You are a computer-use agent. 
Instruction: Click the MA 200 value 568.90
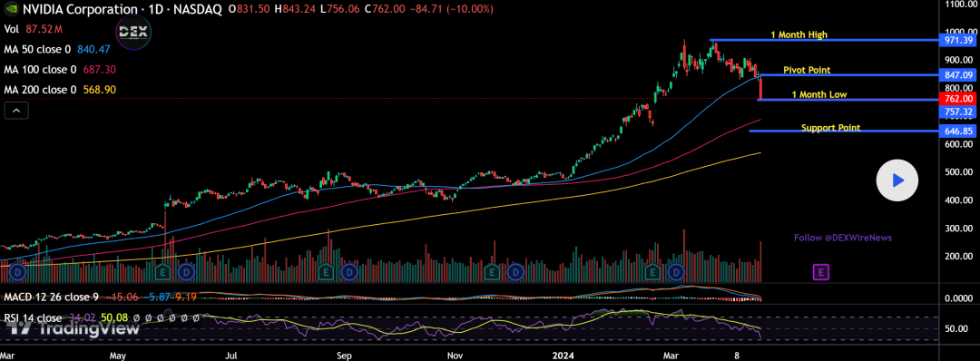coord(100,90)
